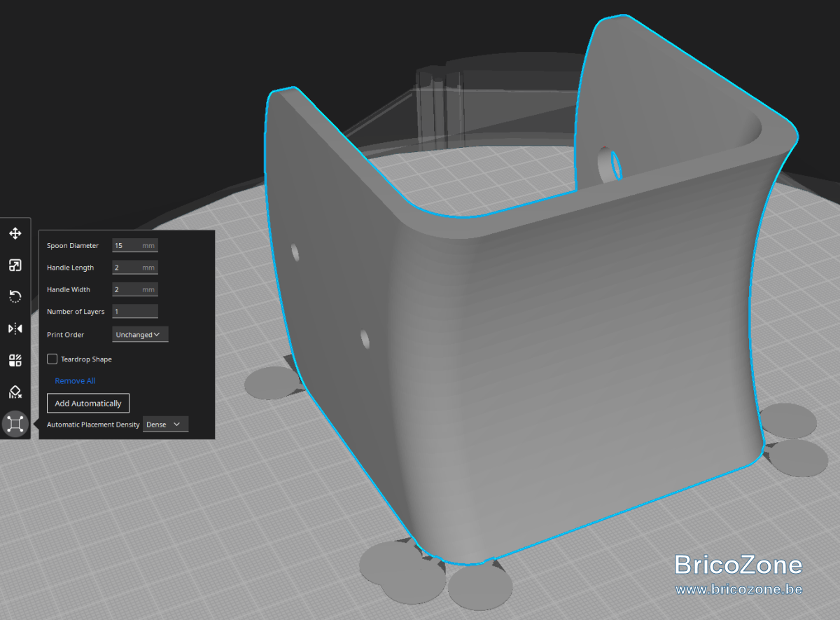Click the Automatic Placement Density label

click(93, 425)
